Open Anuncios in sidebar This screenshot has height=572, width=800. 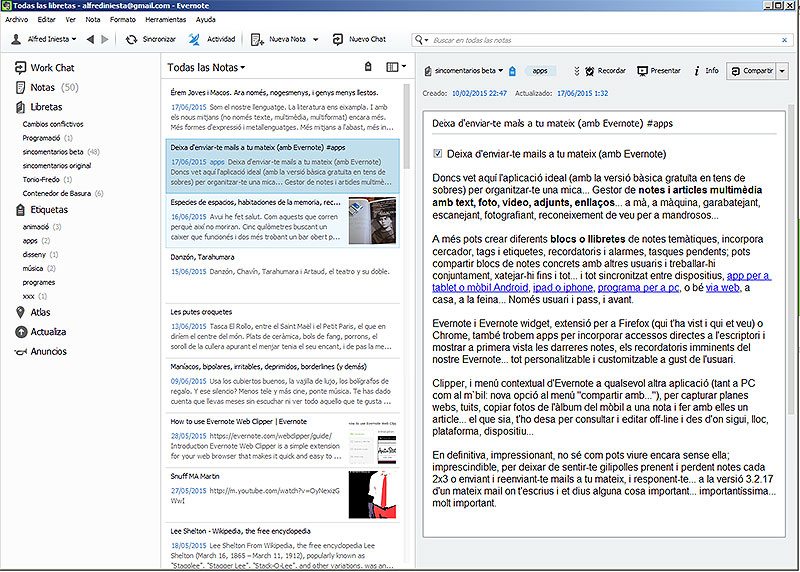[41, 352]
